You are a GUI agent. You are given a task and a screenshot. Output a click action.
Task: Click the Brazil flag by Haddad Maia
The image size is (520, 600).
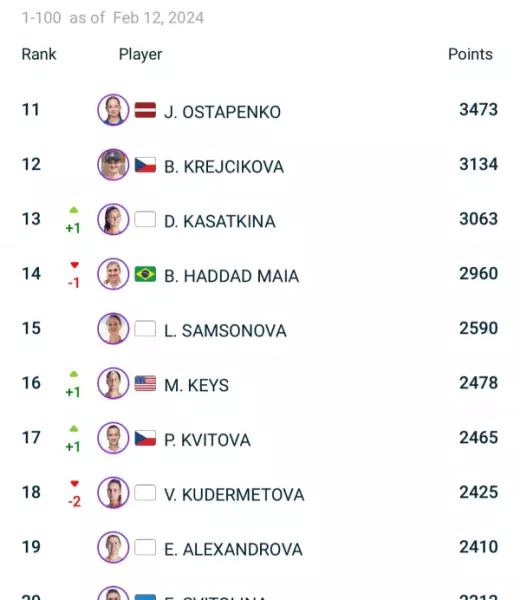145,274
